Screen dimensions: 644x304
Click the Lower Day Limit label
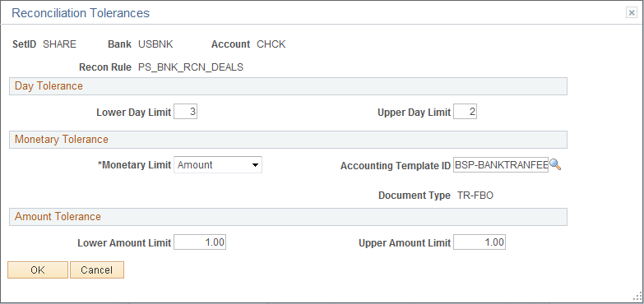pyautogui.click(x=133, y=113)
